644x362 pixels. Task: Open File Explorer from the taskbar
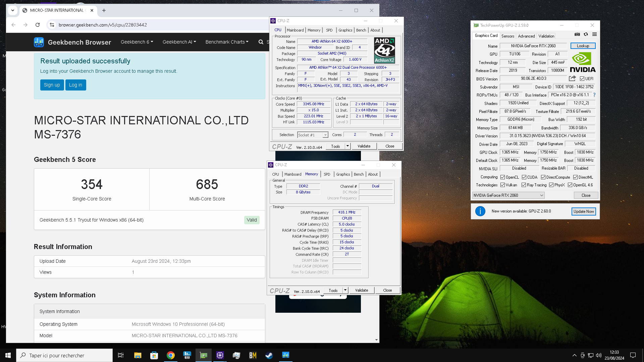coord(138,355)
